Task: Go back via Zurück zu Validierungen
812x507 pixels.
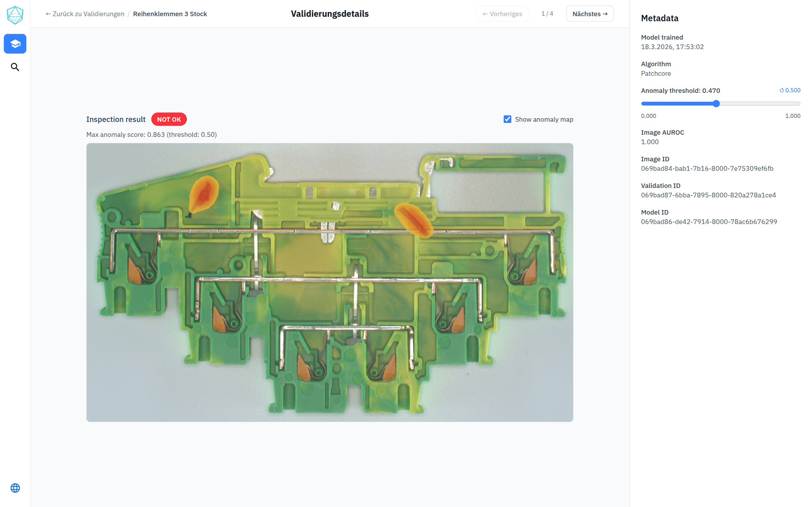Action: [85, 14]
